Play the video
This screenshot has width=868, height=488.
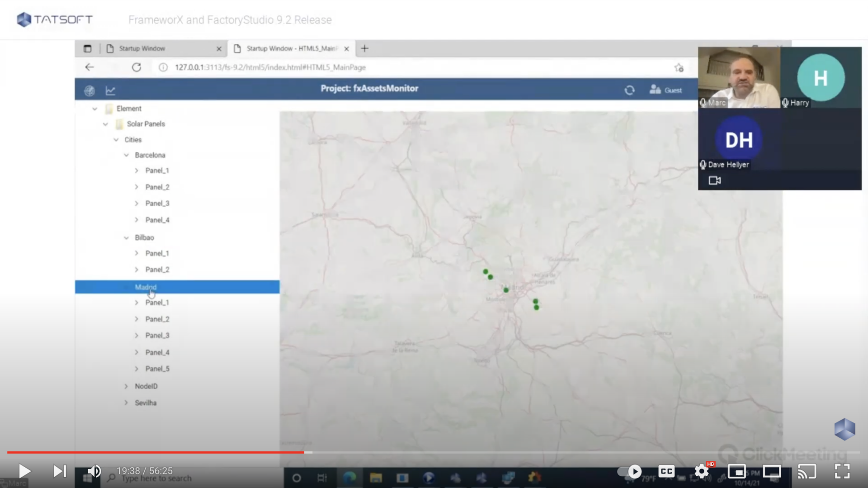(24, 471)
